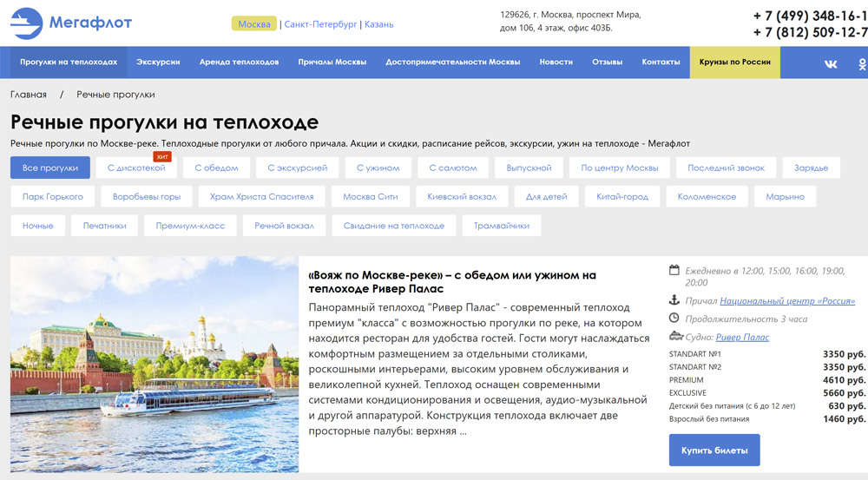
Task: Open Причалы Москвы in the navigation
Action: [x=332, y=62]
